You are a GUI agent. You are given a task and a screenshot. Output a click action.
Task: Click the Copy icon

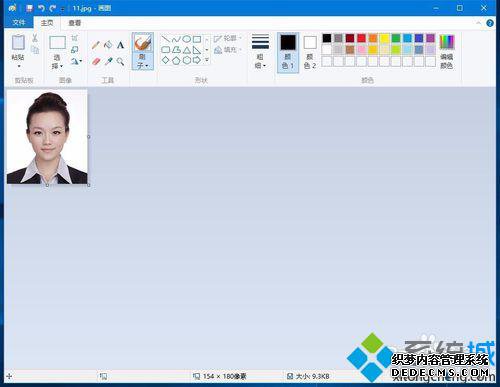[35, 50]
